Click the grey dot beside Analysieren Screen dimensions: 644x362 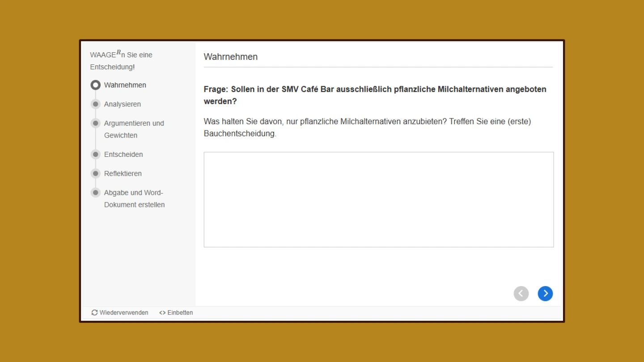pyautogui.click(x=96, y=104)
